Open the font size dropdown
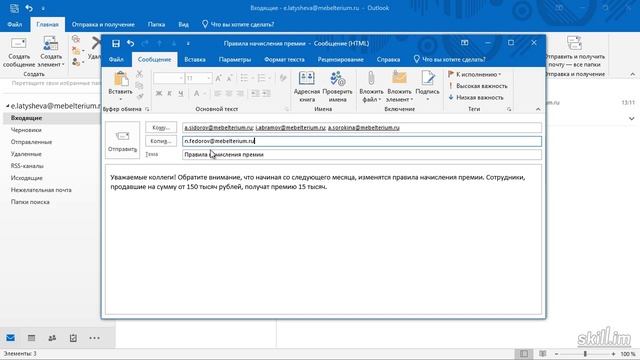 [209, 78]
